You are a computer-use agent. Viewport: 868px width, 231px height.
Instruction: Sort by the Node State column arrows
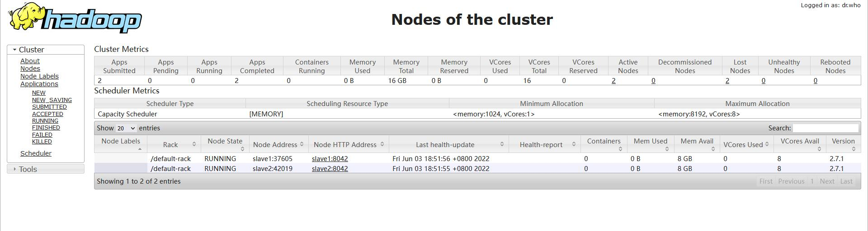tap(242, 148)
